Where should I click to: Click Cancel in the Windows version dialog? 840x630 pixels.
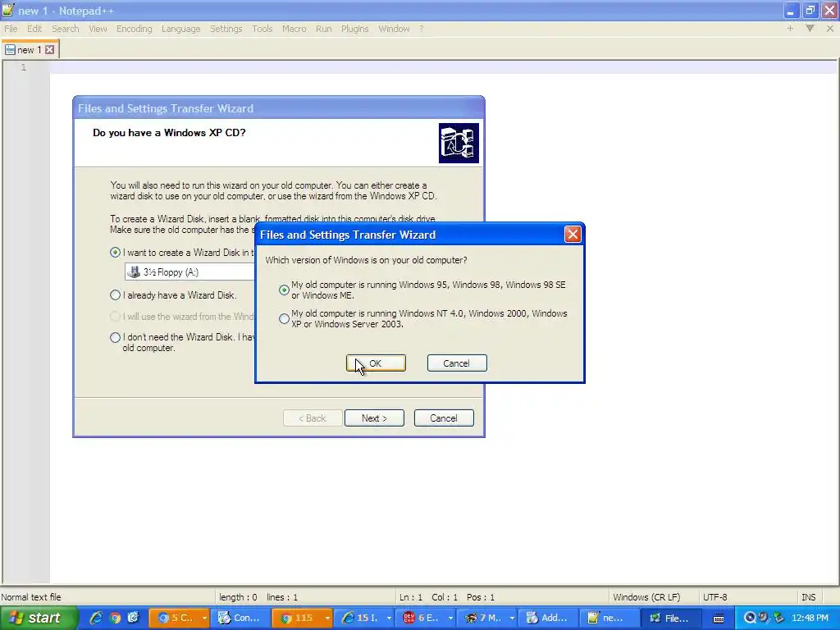click(x=456, y=363)
